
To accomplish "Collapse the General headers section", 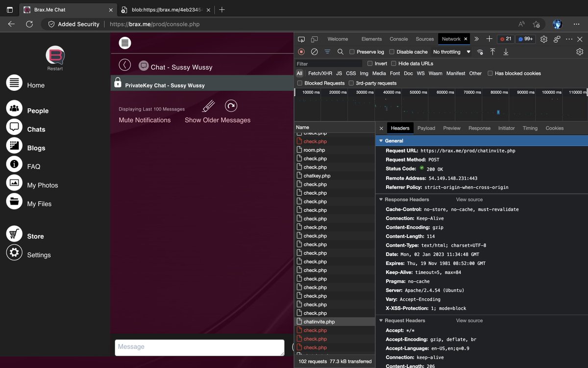I will pyautogui.click(x=381, y=141).
